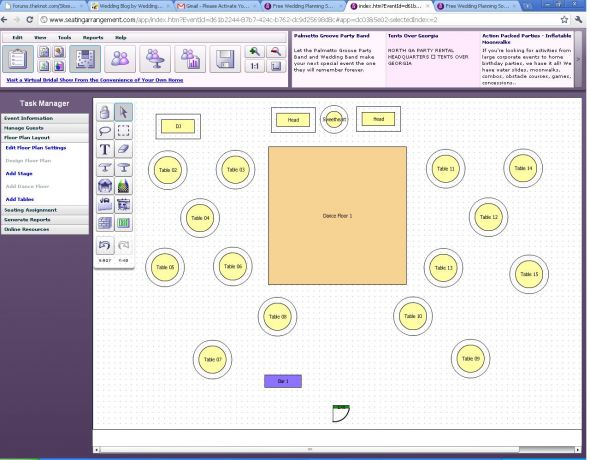Click the dance floor lights tool icon
590x460 pixels.
pos(123,186)
